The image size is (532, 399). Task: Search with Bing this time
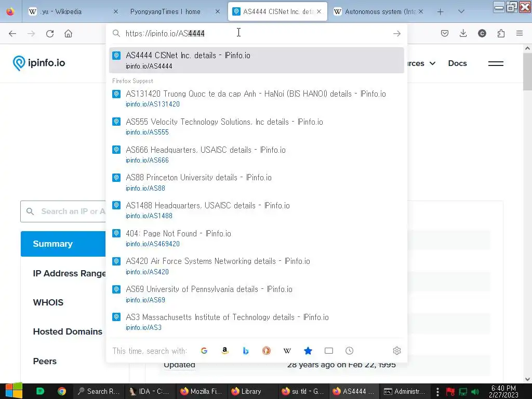click(246, 351)
